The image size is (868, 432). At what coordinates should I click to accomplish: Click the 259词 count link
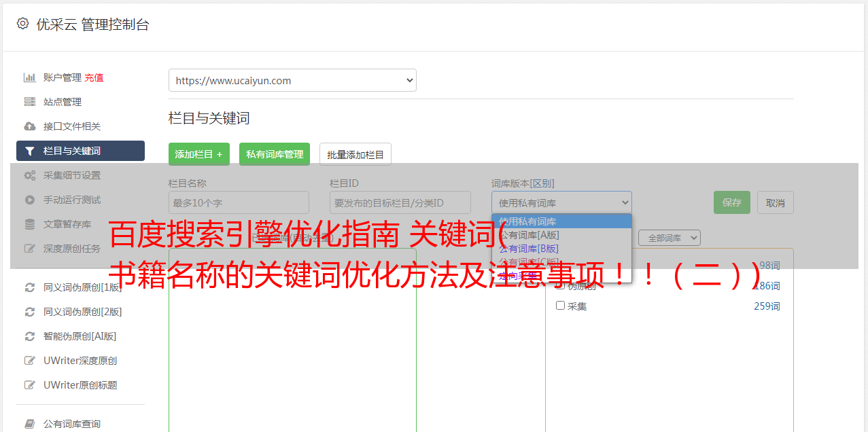click(767, 306)
